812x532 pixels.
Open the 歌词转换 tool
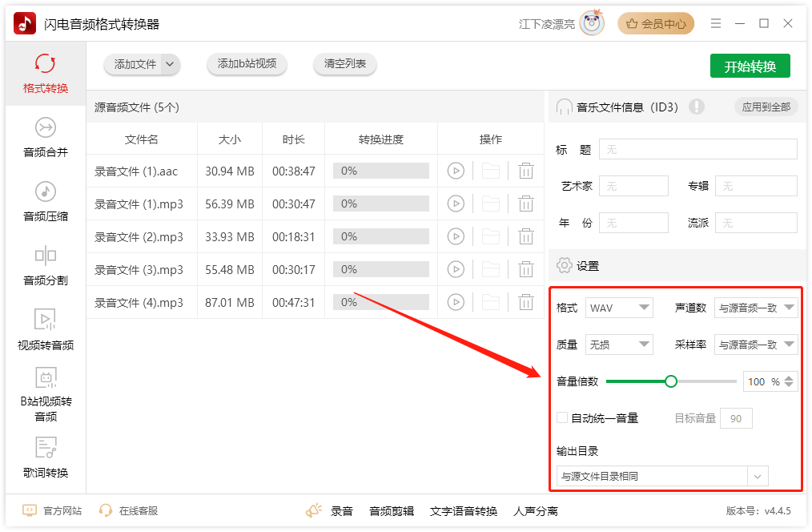(46, 457)
